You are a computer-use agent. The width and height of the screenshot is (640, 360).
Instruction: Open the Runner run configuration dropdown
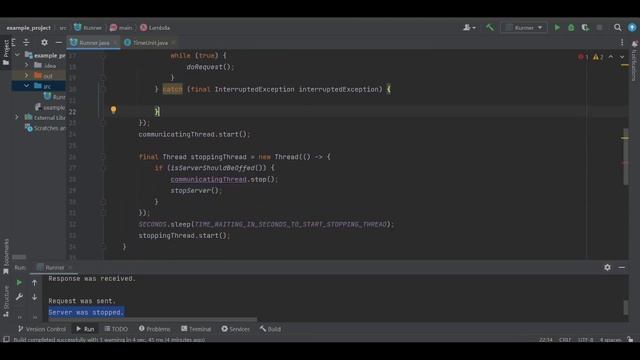pos(524,27)
